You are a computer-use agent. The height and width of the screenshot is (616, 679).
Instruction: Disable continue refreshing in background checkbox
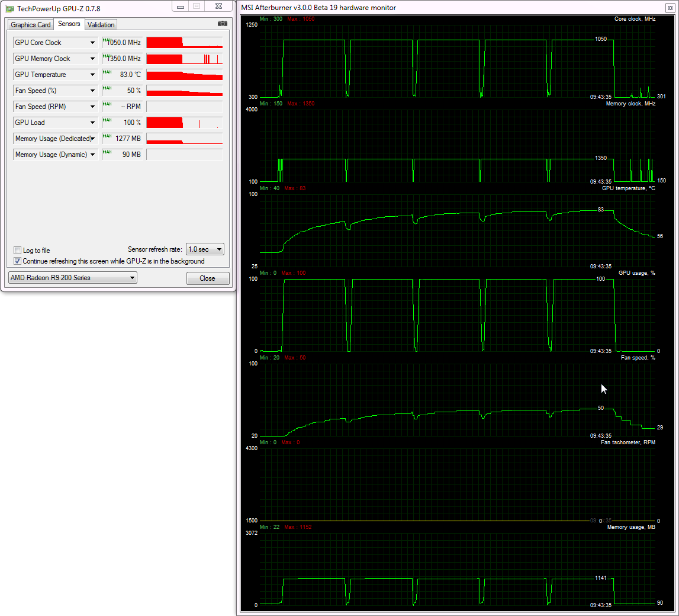tap(18, 261)
